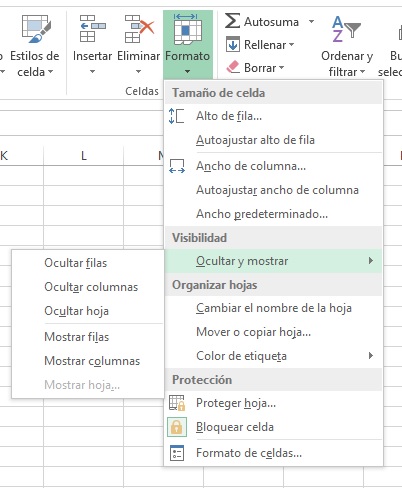Click the Autosuma button label
This screenshot has width=402, height=488.
[271, 22]
